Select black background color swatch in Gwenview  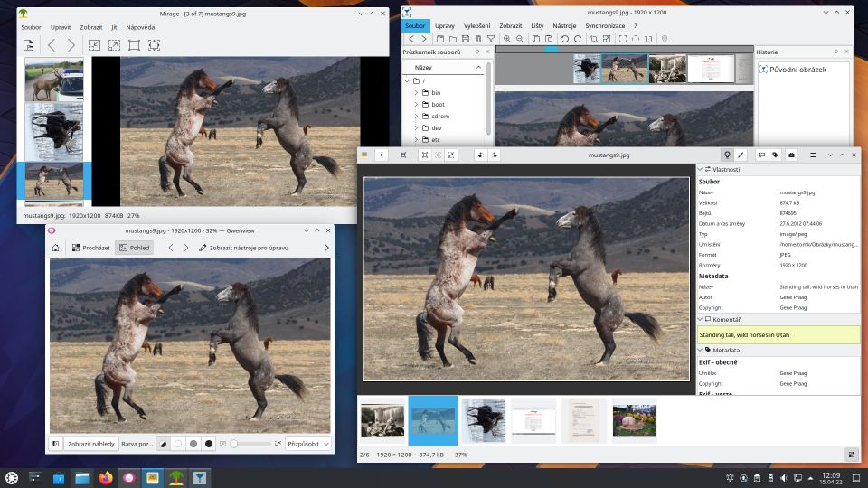[209, 444]
